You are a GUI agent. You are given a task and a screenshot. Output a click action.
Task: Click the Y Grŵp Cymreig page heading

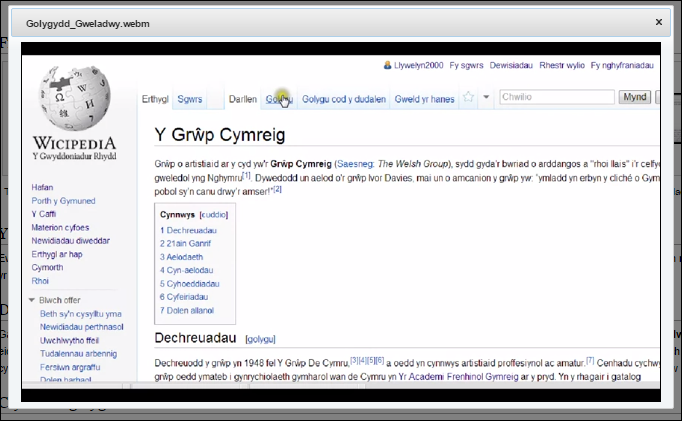coord(220,135)
